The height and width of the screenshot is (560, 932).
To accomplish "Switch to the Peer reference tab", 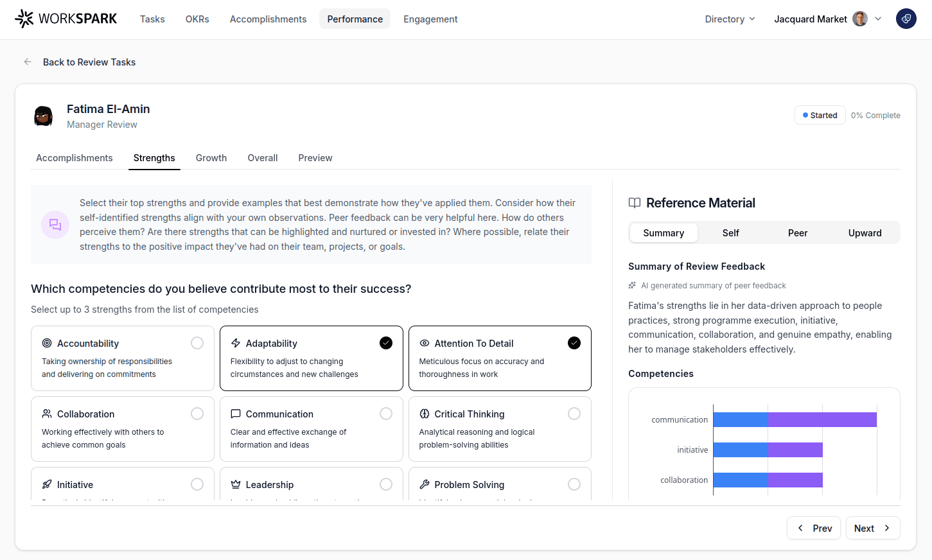I will (797, 232).
